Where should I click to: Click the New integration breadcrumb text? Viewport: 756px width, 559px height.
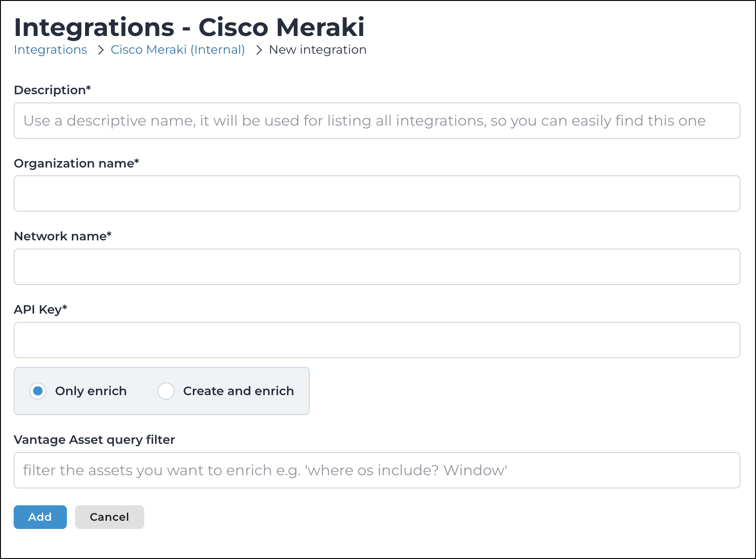[x=318, y=50]
